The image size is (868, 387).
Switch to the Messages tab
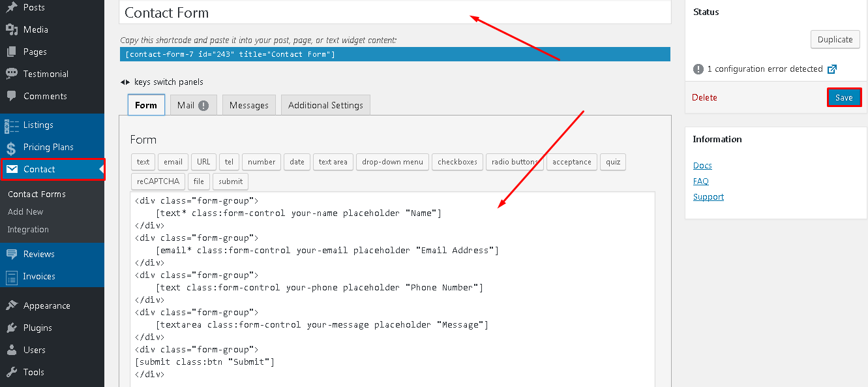[x=248, y=105]
